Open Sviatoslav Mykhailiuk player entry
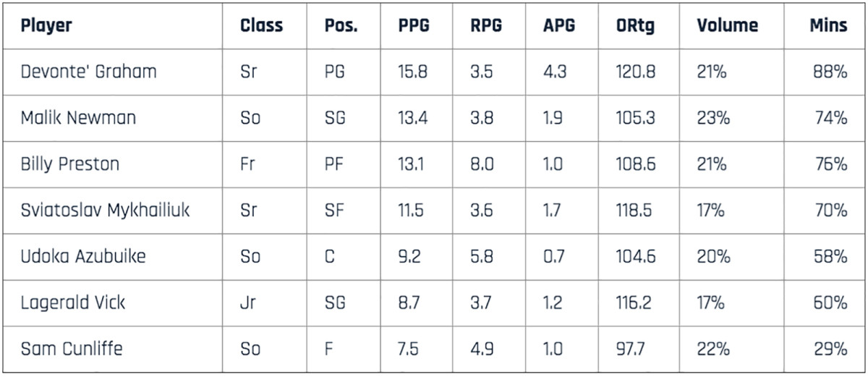Image resolution: width=868 pixels, height=377 pixels. [x=106, y=211]
